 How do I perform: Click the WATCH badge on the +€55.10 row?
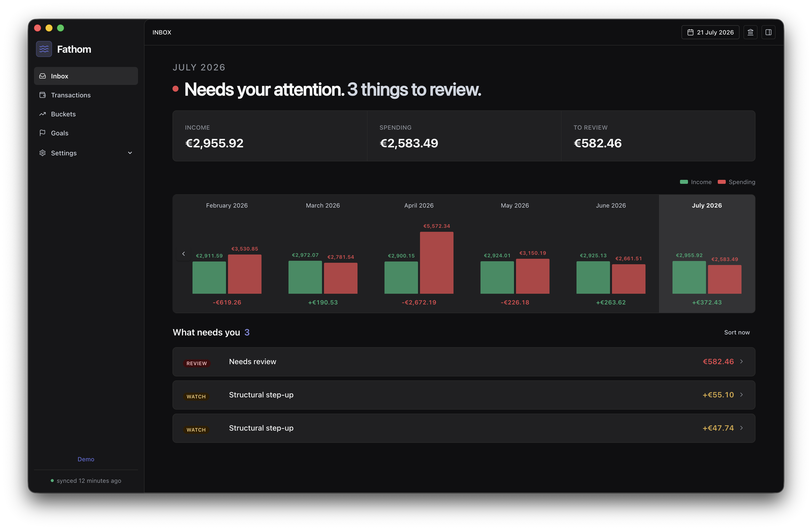[x=196, y=397]
